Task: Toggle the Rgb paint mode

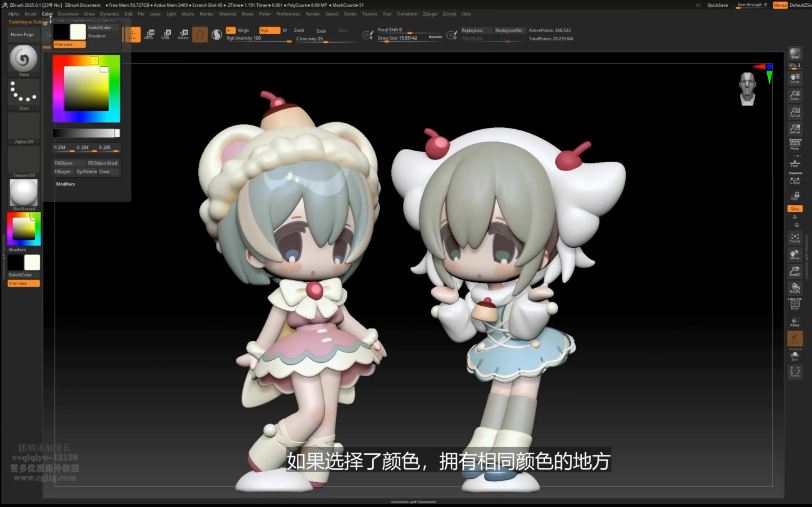Action: (x=269, y=30)
